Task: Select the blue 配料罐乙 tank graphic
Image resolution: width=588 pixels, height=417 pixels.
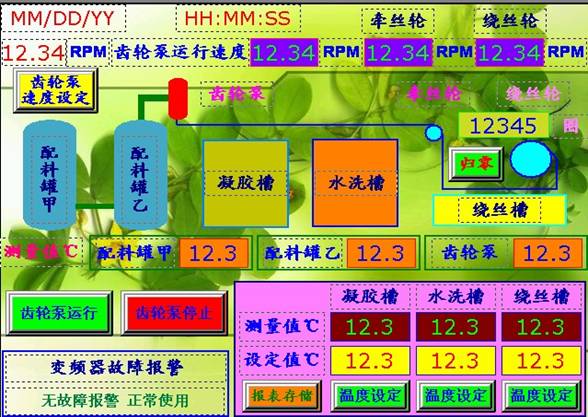Action: coord(141,175)
